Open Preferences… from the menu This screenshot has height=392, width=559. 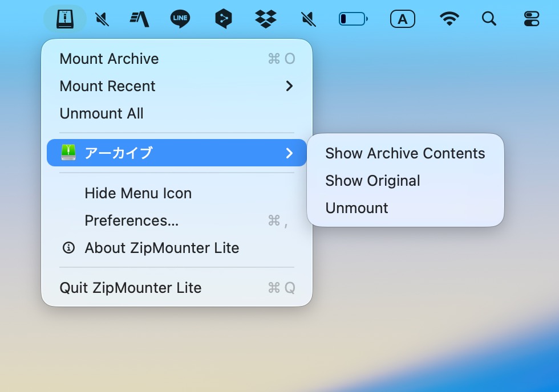click(x=132, y=220)
